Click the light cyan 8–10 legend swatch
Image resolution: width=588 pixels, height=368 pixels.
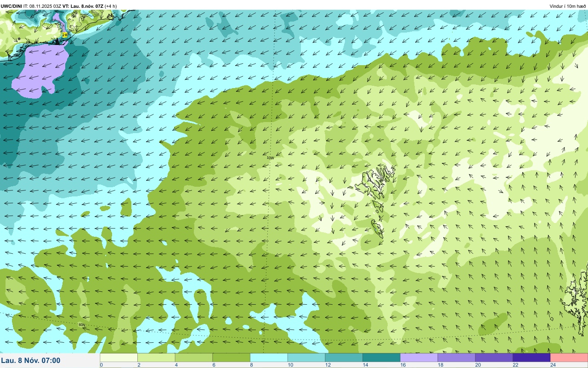[x=269, y=357]
